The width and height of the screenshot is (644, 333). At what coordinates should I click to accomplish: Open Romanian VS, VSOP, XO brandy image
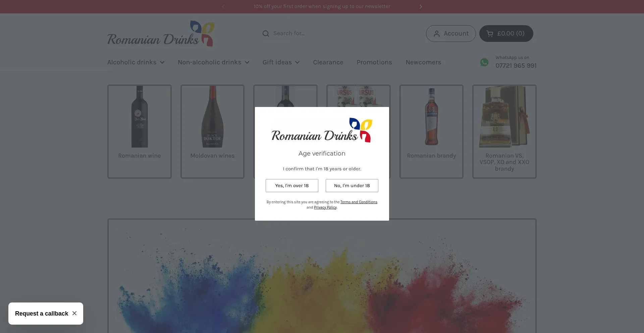pyautogui.click(x=504, y=117)
